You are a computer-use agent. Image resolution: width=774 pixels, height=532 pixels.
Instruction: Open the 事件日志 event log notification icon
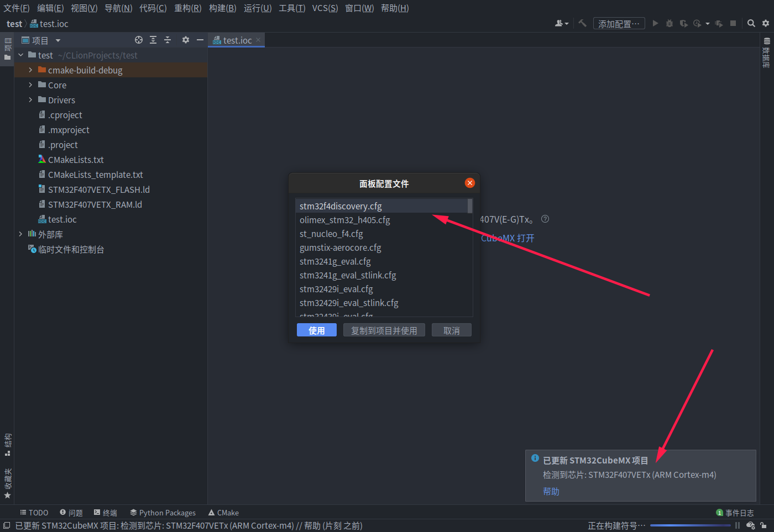(720, 513)
